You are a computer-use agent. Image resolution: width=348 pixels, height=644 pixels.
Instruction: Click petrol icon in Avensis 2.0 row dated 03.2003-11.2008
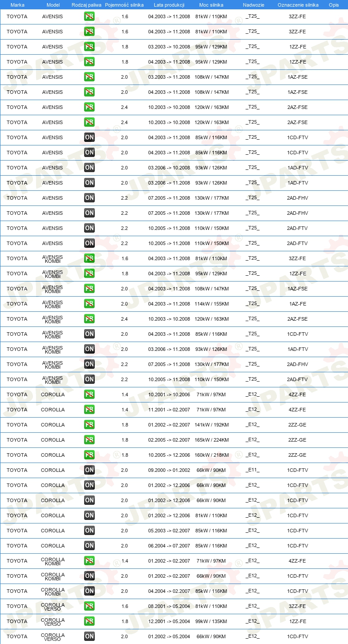click(x=89, y=77)
